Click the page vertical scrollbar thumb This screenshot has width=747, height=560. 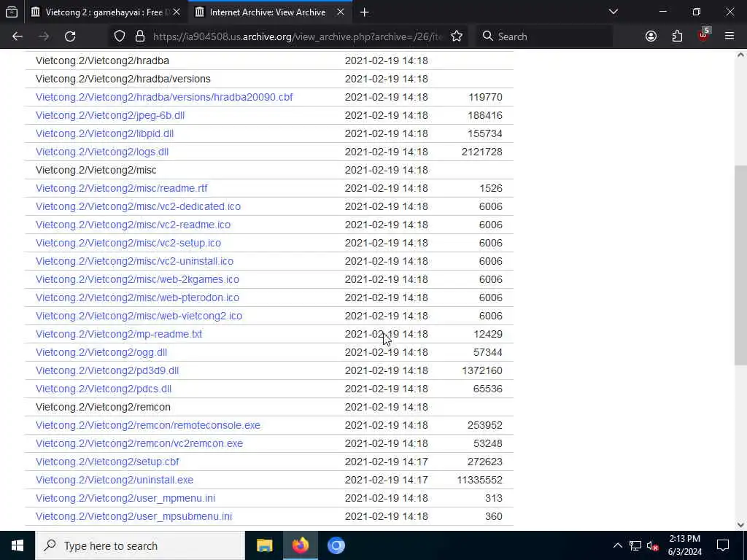740,265
